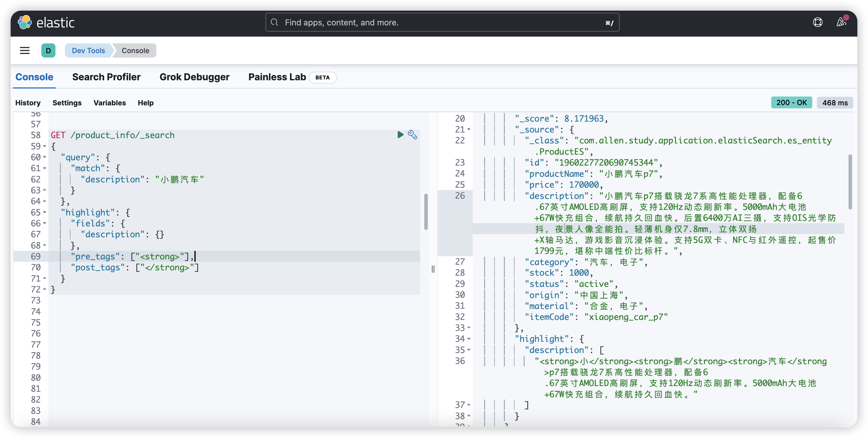Toggle fold marker at editor line 63
Screen dimensions: 868x438
[x=45, y=190]
